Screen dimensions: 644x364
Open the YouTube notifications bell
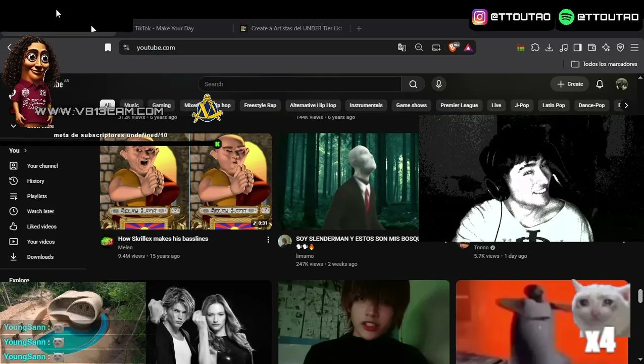[x=600, y=84]
